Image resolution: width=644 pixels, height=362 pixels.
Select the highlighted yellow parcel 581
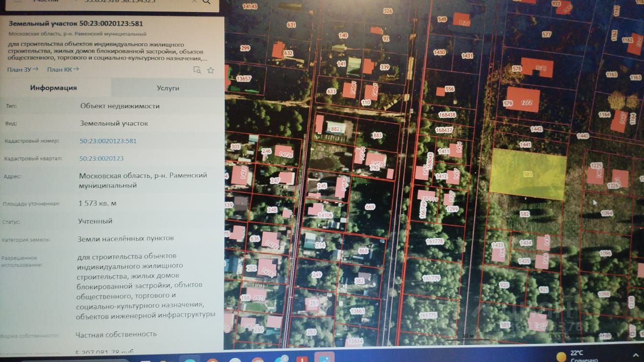point(528,174)
